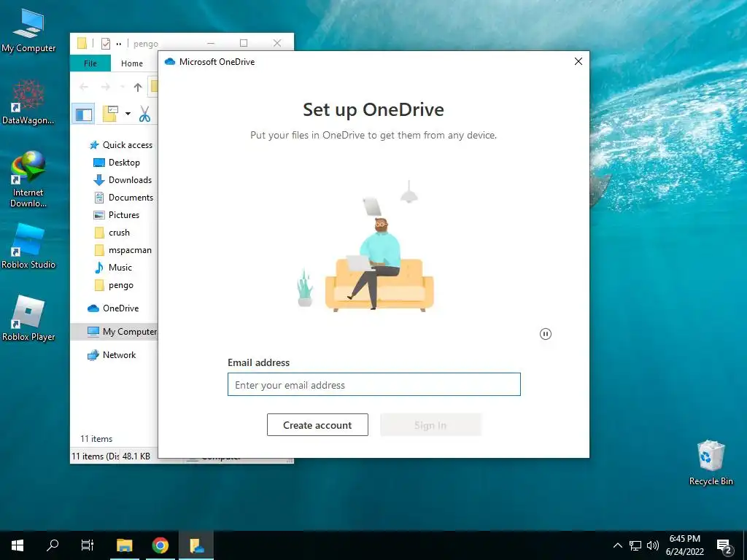Launch Internet Download Manager desktop shortcut

click(28, 179)
